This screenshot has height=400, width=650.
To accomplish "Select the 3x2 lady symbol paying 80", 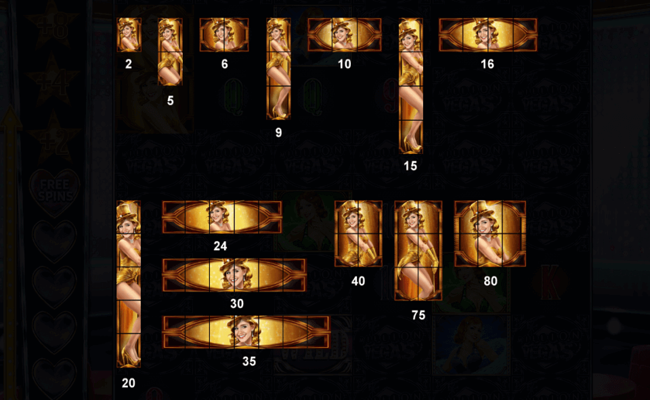I will [490, 233].
